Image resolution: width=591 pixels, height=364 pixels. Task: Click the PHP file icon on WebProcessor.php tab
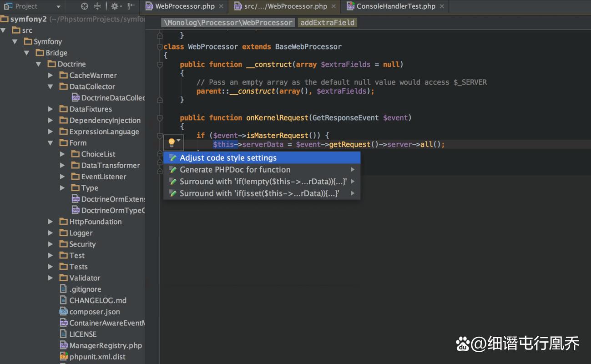[149, 6]
